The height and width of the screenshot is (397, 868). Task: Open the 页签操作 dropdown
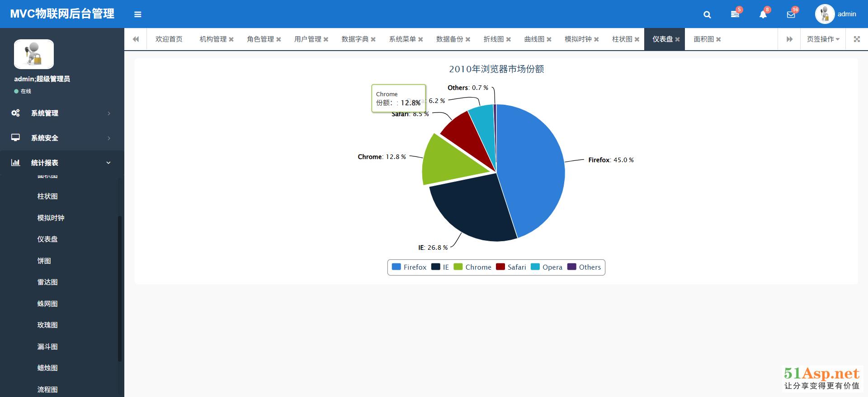823,39
